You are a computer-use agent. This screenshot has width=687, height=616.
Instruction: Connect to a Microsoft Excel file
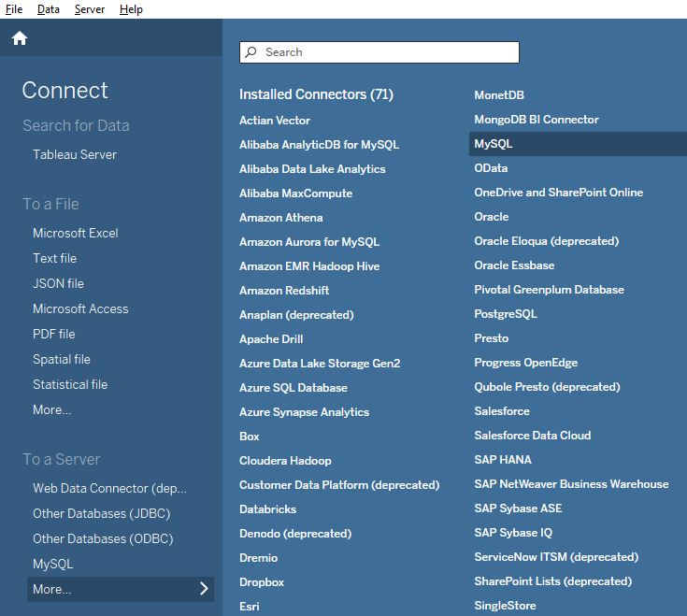[x=76, y=233]
